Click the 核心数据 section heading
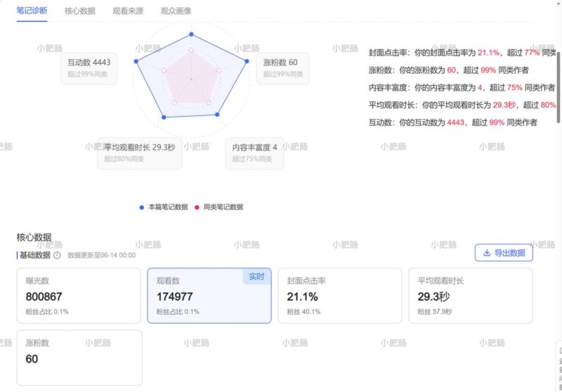This screenshot has height=392, width=562. click(34, 237)
